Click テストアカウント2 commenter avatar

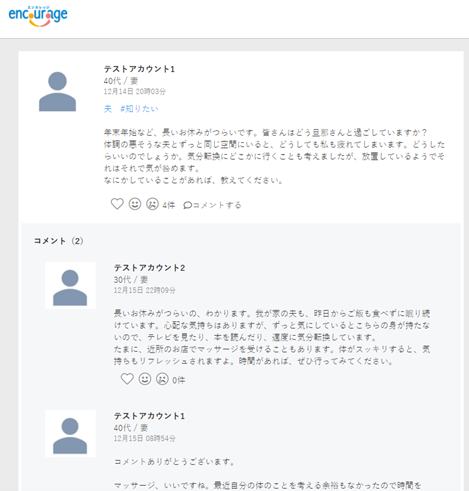pyautogui.click(x=70, y=286)
